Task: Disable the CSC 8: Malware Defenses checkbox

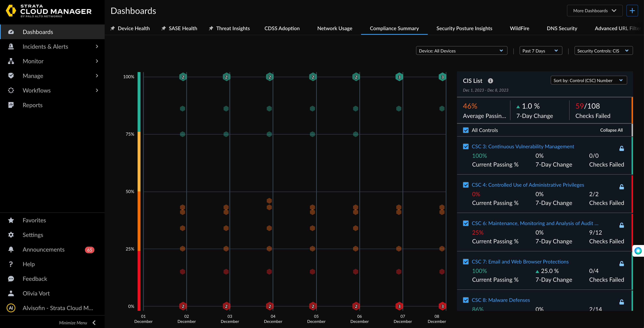Action: pyautogui.click(x=466, y=300)
